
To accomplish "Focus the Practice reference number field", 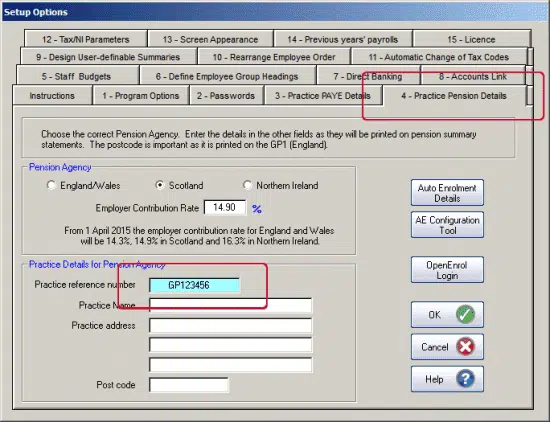I will pos(194,285).
